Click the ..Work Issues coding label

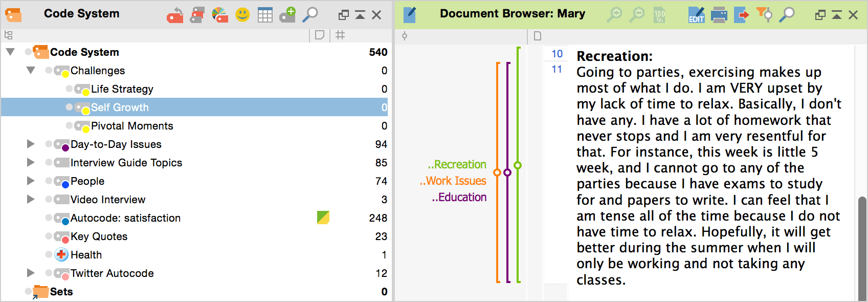point(453,181)
